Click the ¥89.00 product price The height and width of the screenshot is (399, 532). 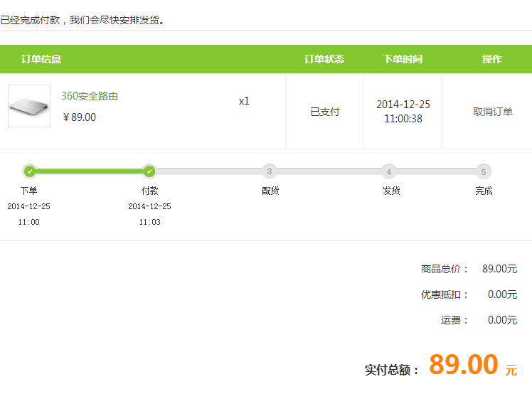tap(80, 117)
